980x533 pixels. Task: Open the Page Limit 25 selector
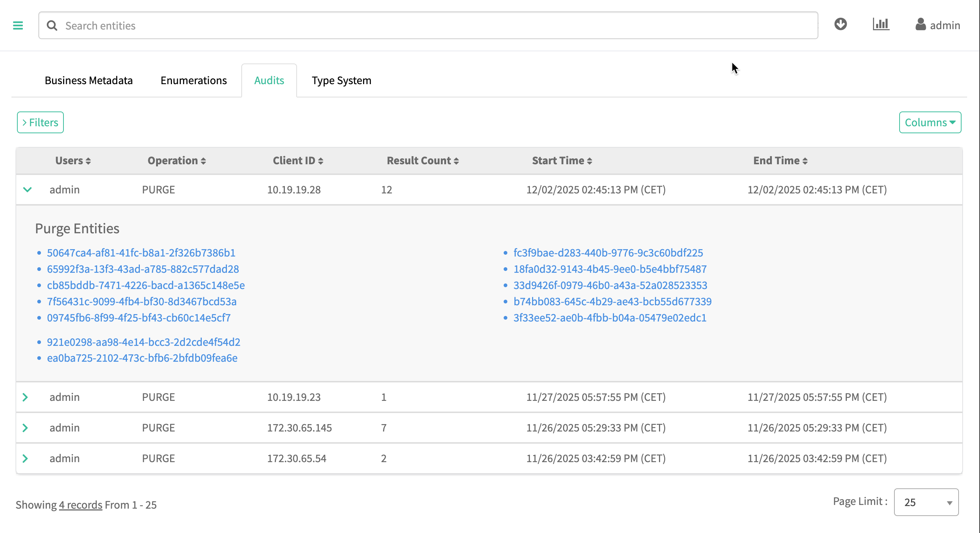click(x=926, y=502)
